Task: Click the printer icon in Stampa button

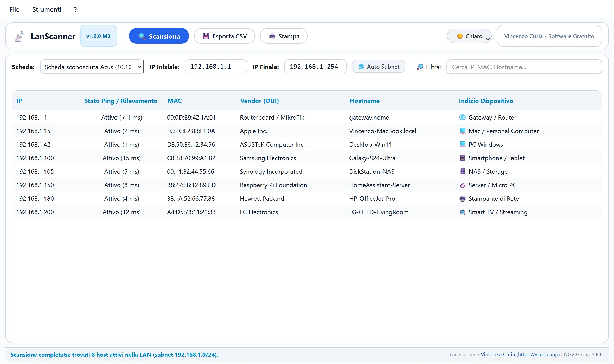Action: click(272, 36)
